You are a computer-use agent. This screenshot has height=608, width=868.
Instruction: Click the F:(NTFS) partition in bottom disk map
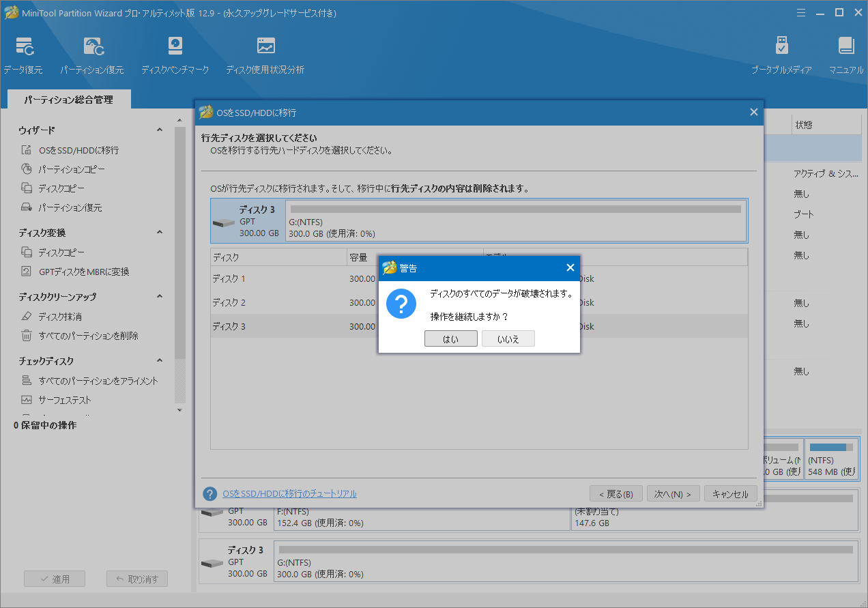tap(422, 510)
